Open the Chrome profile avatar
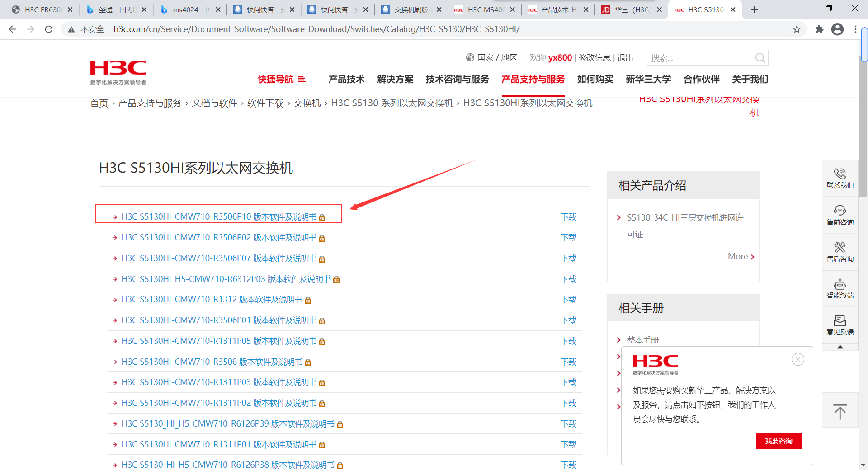Screen dimensions: 868x470 (x=837, y=29)
